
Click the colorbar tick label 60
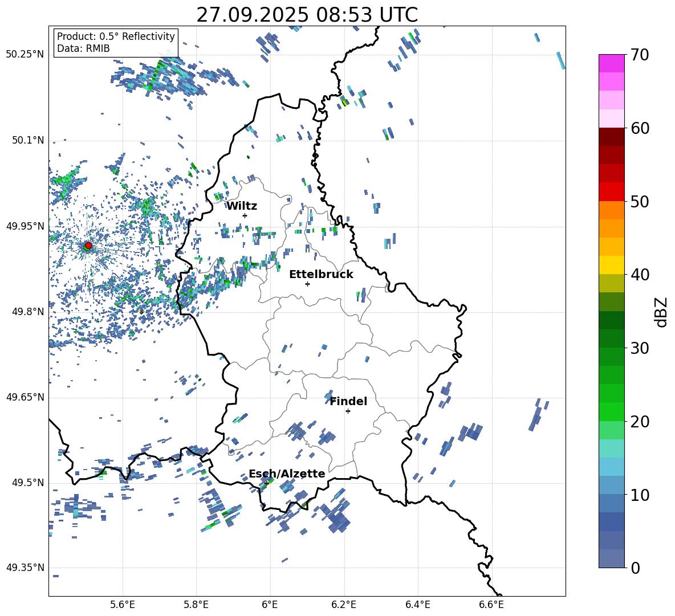640,128
